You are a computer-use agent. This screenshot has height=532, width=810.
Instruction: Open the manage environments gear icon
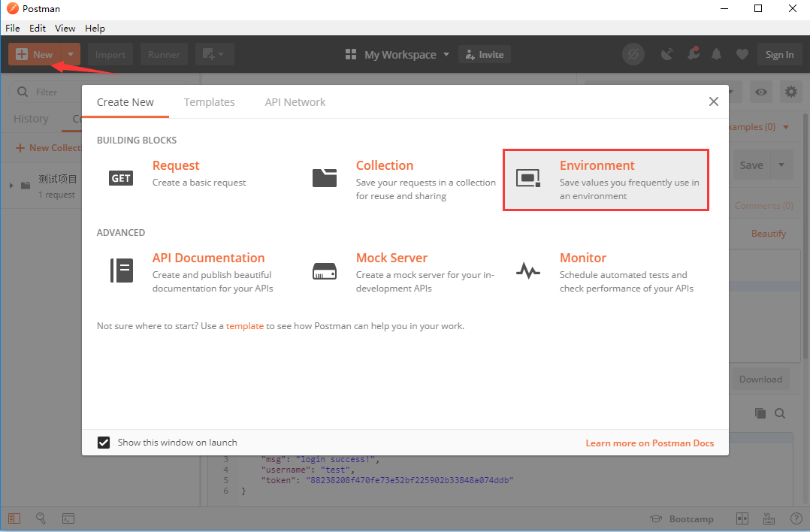click(791, 92)
